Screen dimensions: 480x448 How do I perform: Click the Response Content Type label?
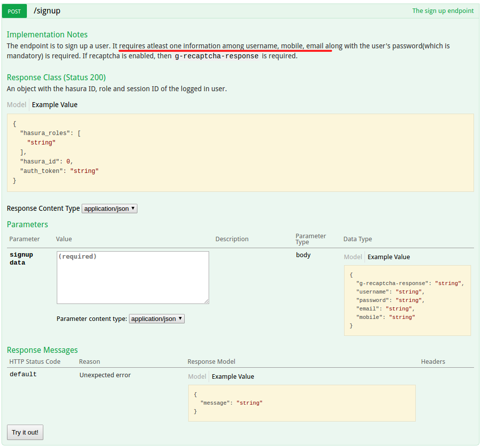(x=43, y=208)
